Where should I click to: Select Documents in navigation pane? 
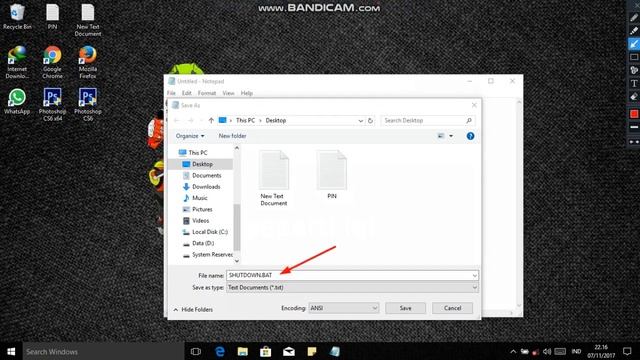coord(202,176)
